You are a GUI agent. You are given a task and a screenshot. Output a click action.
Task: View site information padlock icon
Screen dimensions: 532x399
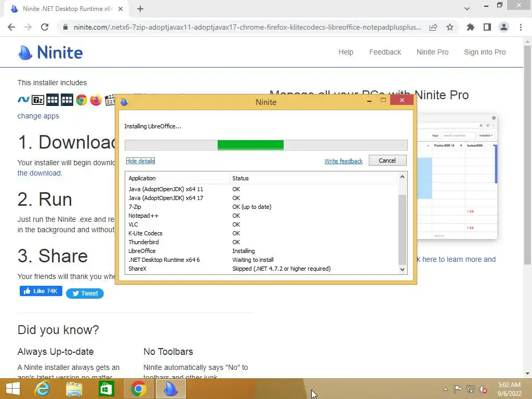click(65, 27)
